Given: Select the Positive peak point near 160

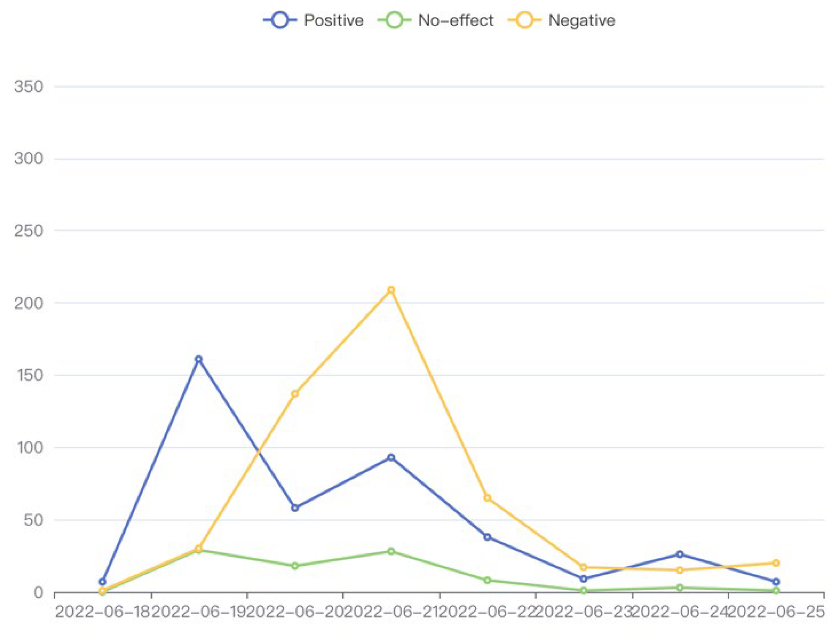Looking at the screenshot, I should pyautogui.click(x=199, y=359).
